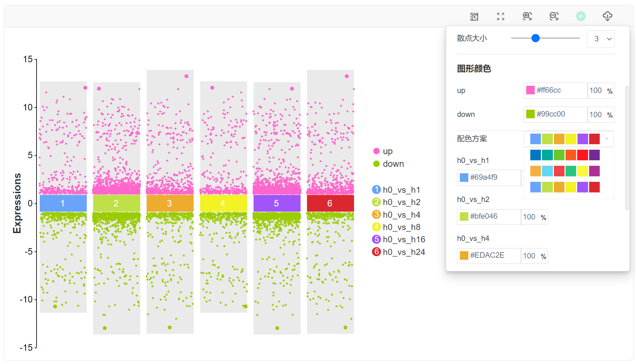Click the zoom out magnifier icon
This screenshot has width=636, height=364.
pyautogui.click(x=554, y=16)
